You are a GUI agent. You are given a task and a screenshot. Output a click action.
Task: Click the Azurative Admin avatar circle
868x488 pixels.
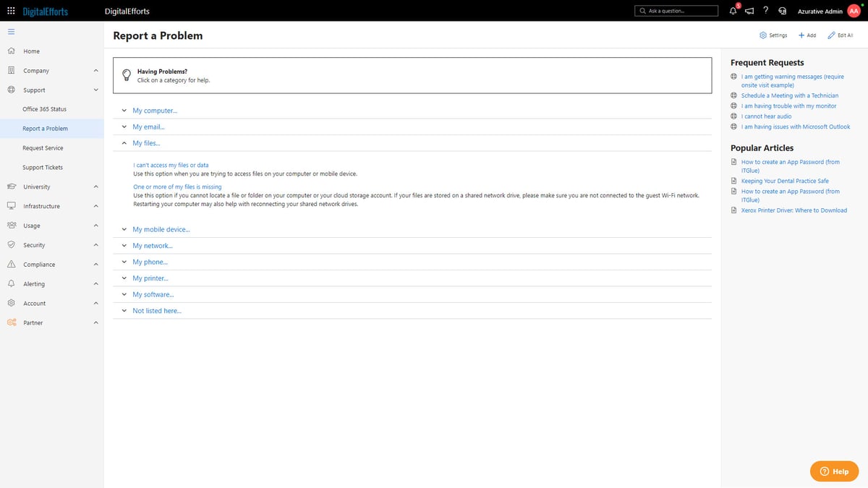854,11
